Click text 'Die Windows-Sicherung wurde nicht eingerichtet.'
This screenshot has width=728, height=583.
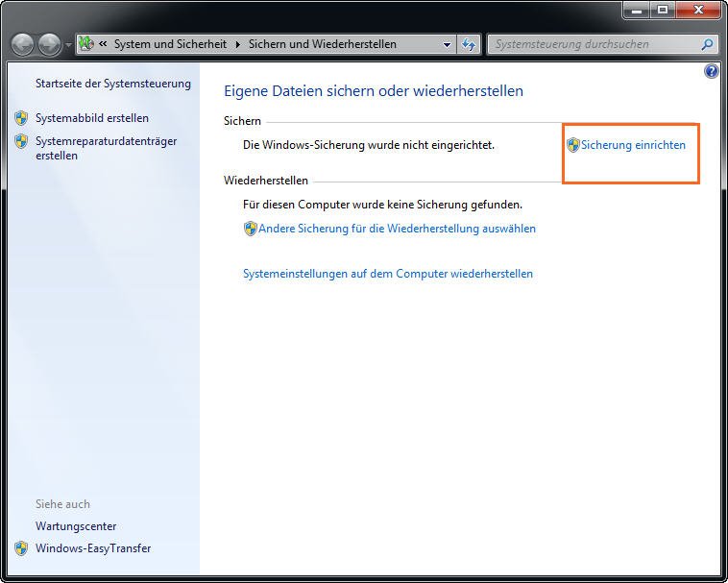(x=369, y=145)
